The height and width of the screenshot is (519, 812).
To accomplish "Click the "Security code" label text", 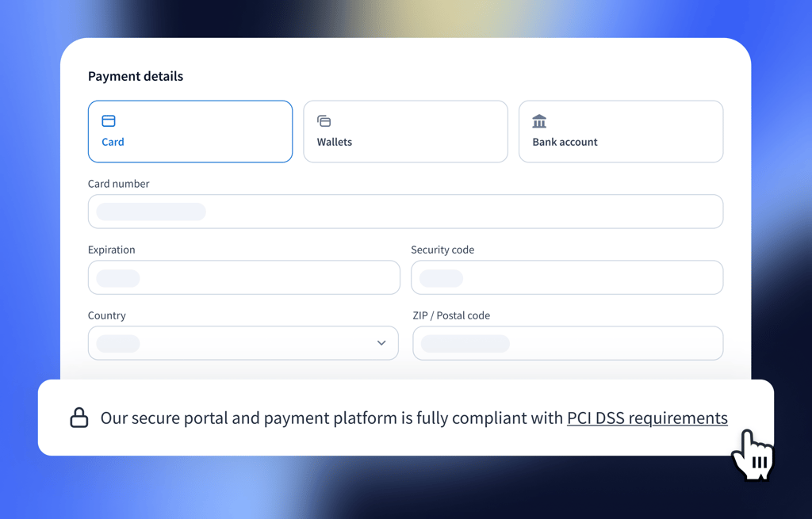I will tap(442, 250).
